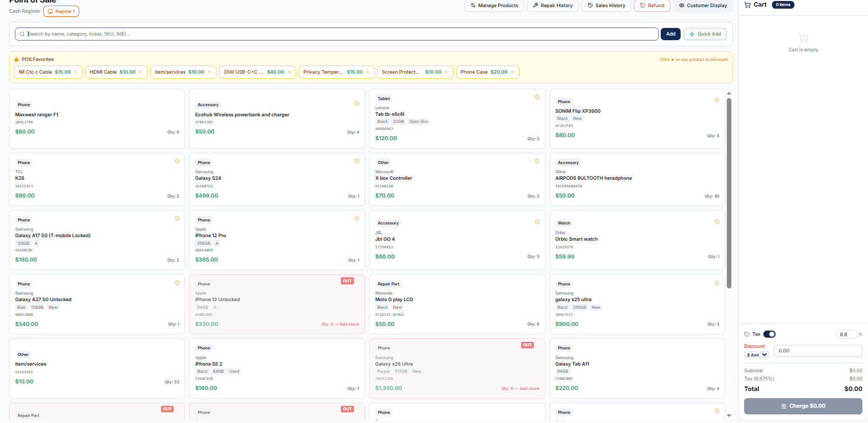Click the tax tag icon

click(747, 334)
